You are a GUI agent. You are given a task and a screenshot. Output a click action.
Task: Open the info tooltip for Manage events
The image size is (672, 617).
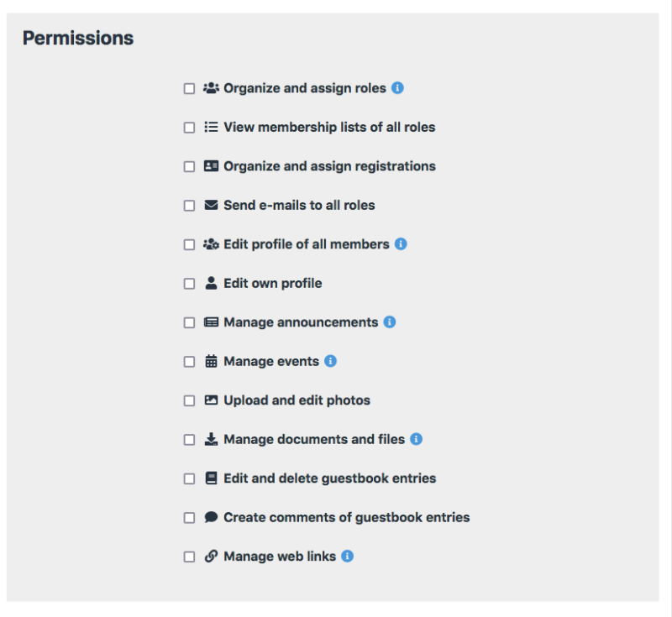coord(329,360)
